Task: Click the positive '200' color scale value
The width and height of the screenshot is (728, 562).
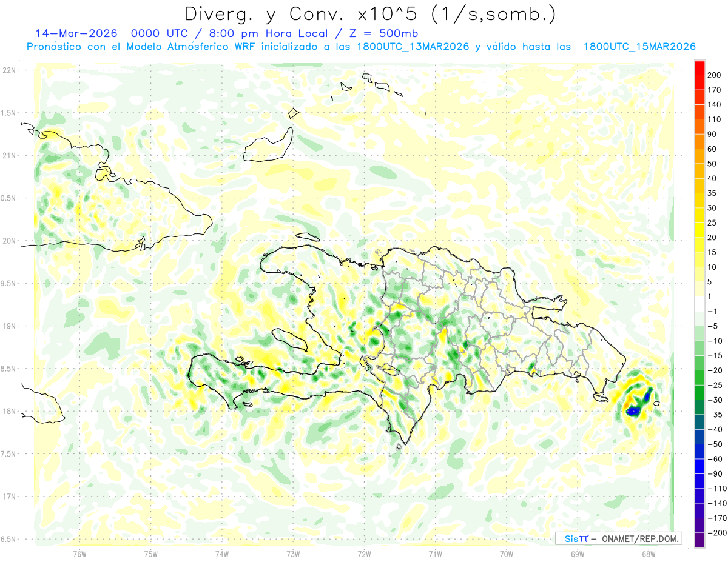Action: [x=714, y=75]
